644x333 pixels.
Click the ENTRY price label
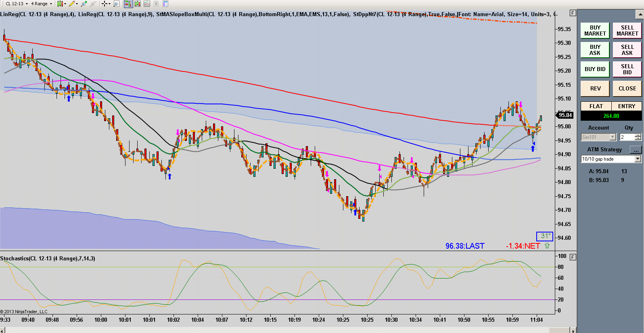(x=627, y=106)
